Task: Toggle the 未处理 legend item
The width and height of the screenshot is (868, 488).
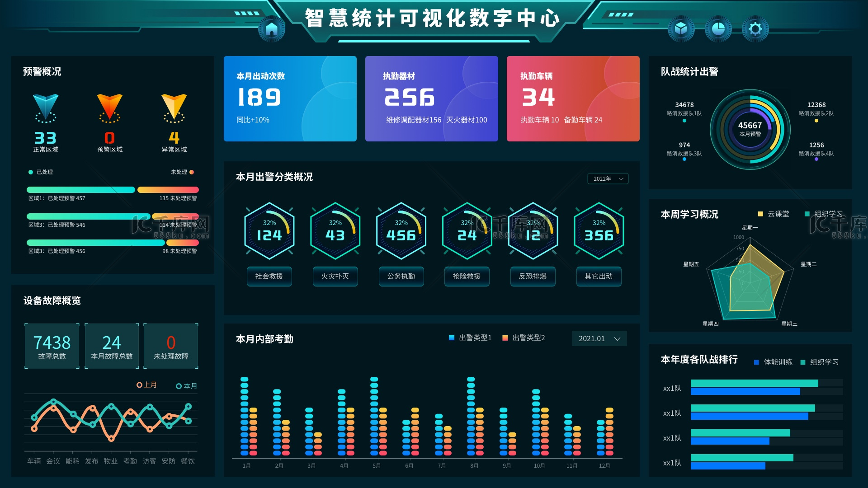Action: coord(182,172)
